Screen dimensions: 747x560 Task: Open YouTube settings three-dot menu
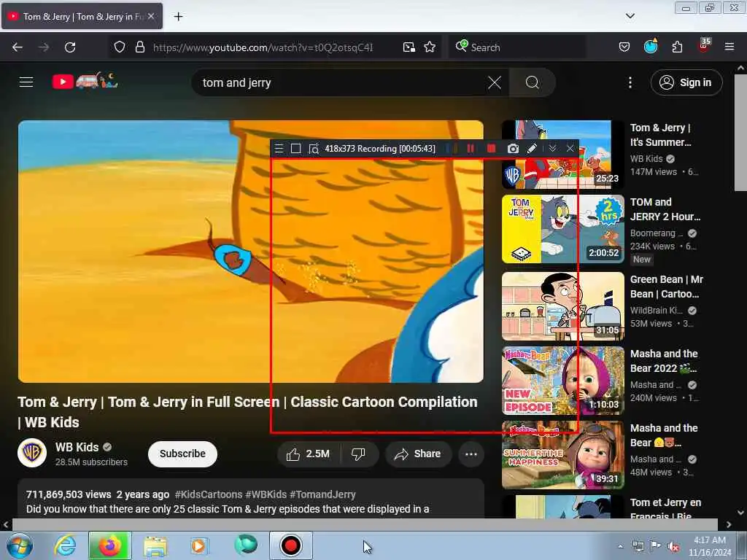630,83
